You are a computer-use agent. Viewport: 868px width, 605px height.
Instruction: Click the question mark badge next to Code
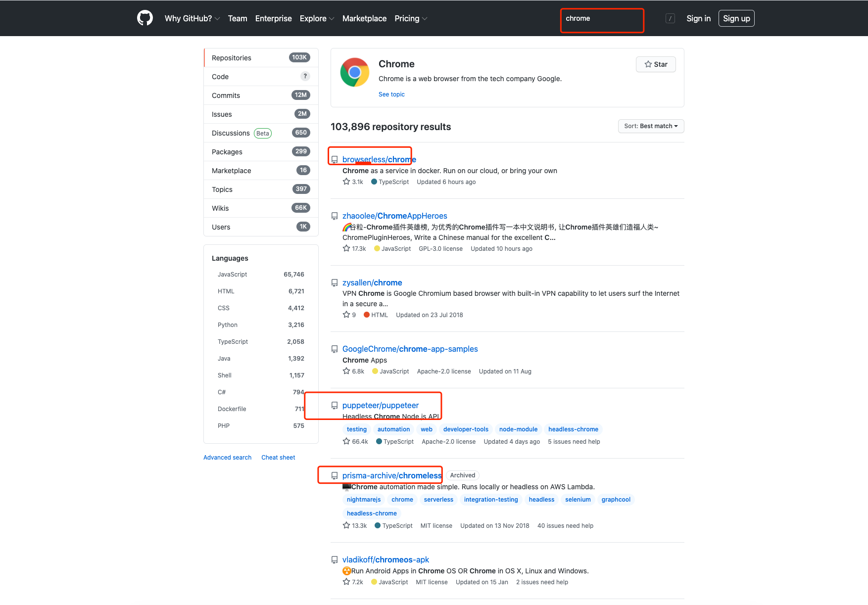click(305, 76)
